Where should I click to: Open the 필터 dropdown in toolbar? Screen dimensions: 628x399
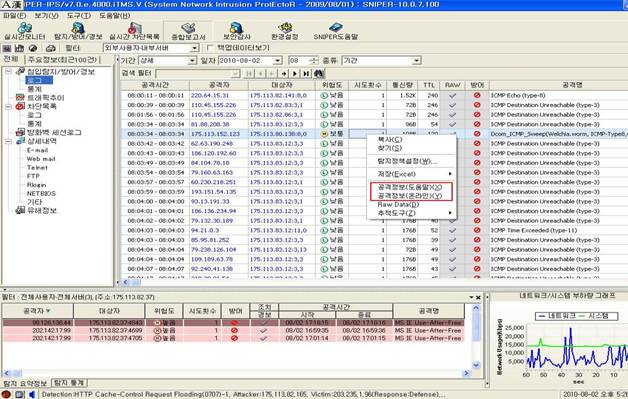(x=194, y=48)
